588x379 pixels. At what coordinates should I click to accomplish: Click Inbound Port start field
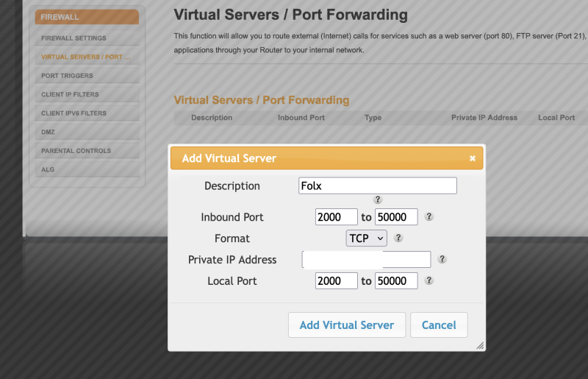point(336,217)
